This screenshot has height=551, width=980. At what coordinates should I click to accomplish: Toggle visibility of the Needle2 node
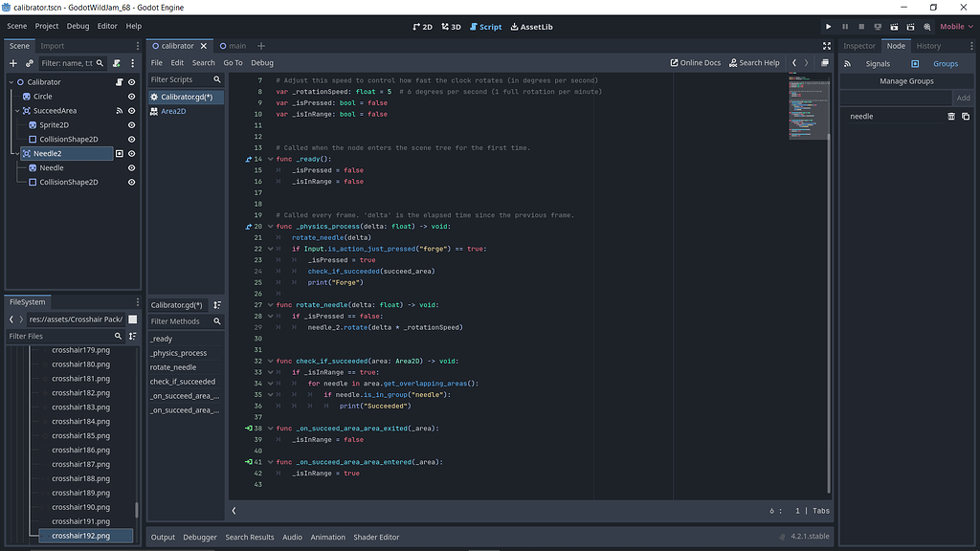132,153
